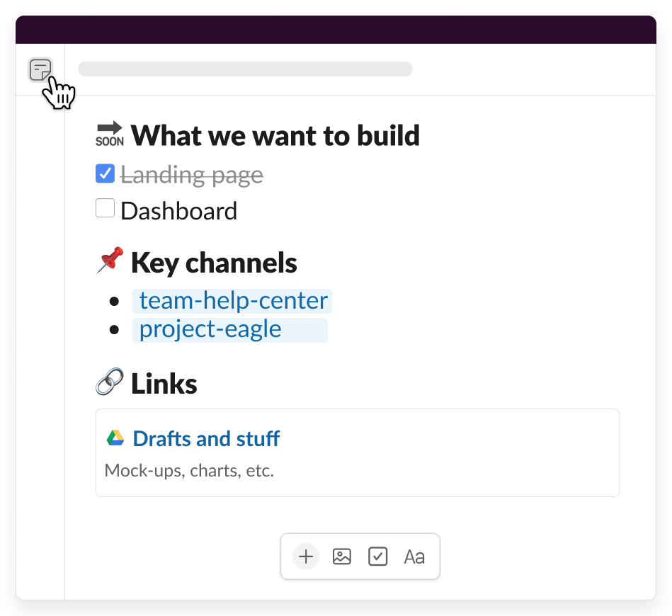
Task: Open the team-help-center channel link
Action: [x=233, y=301]
